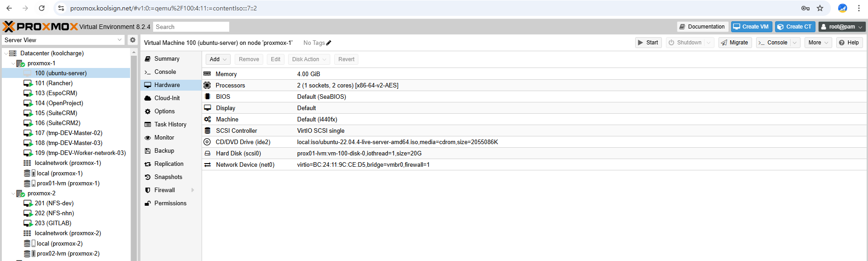Click the proxmox-2 node icon

pos(20,193)
